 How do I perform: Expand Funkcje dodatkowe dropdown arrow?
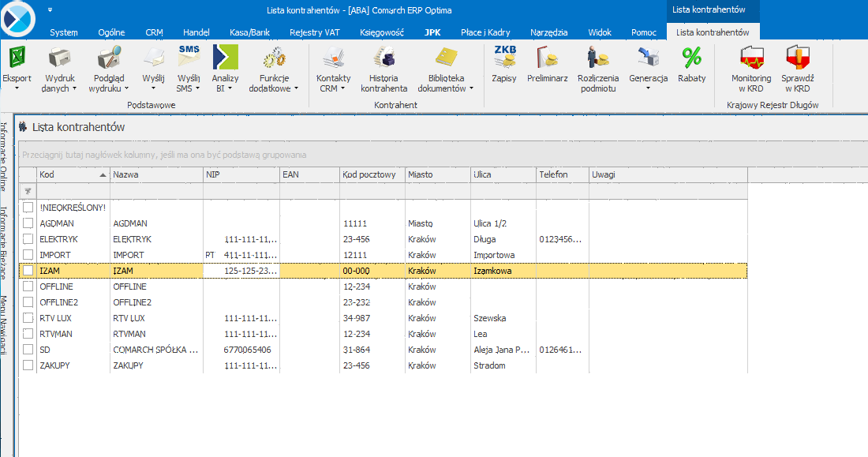297,89
